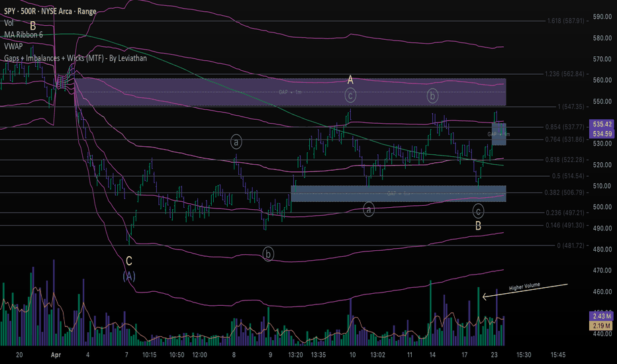This screenshot has height=364, width=617.
Task: Click 470.00 on the price axis
Action: (x=602, y=270)
